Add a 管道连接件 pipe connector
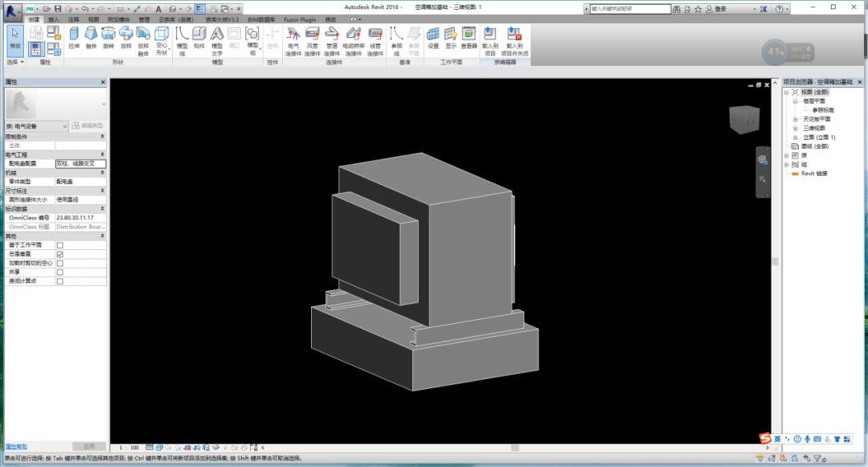The height and width of the screenshot is (467, 868). pyautogui.click(x=332, y=41)
